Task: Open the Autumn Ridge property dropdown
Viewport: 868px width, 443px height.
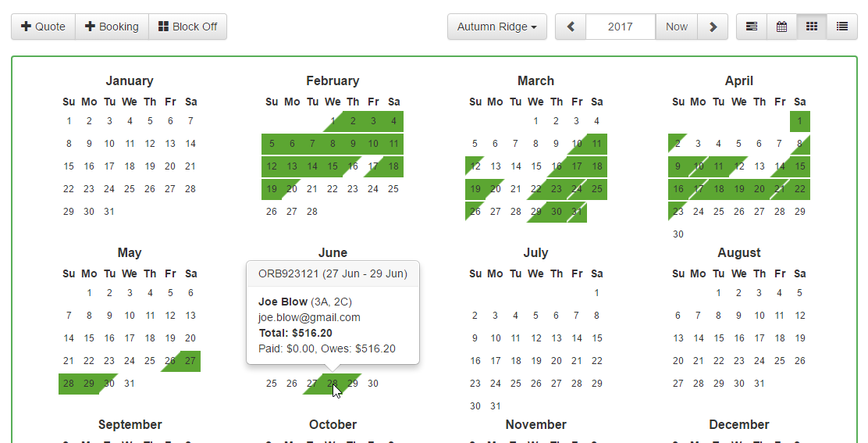Action: [496, 27]
